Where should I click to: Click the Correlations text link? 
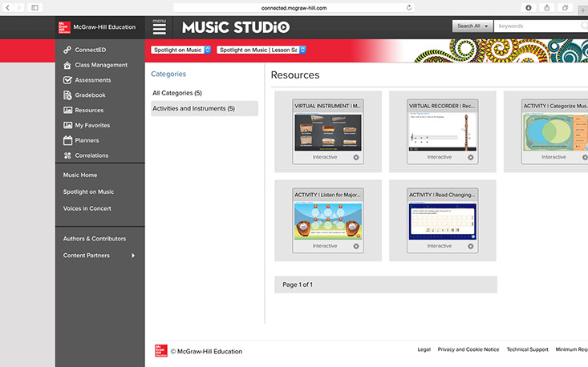[91, 155]
